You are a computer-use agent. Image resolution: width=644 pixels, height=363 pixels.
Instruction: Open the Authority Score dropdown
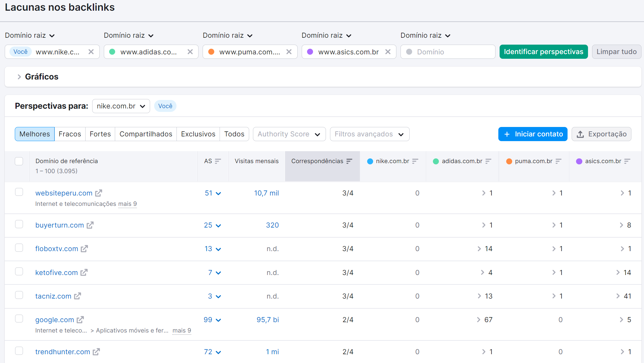(x=289, y=134)
